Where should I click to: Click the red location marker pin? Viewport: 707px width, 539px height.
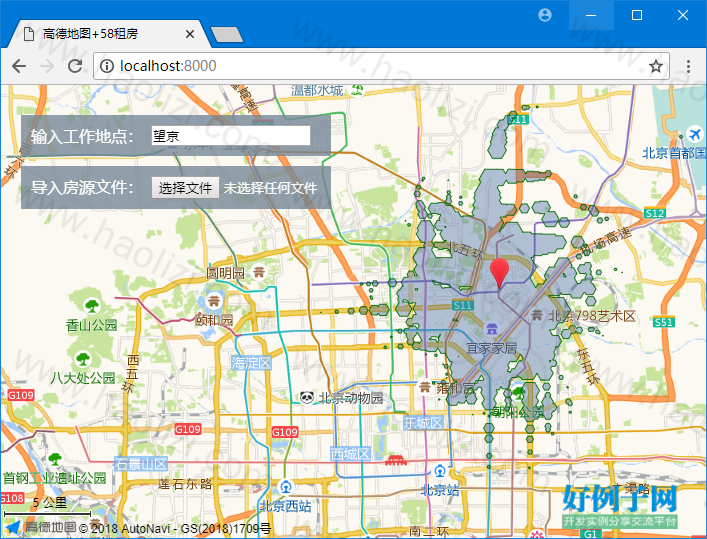pyautogui.click(x=499, y=273)
